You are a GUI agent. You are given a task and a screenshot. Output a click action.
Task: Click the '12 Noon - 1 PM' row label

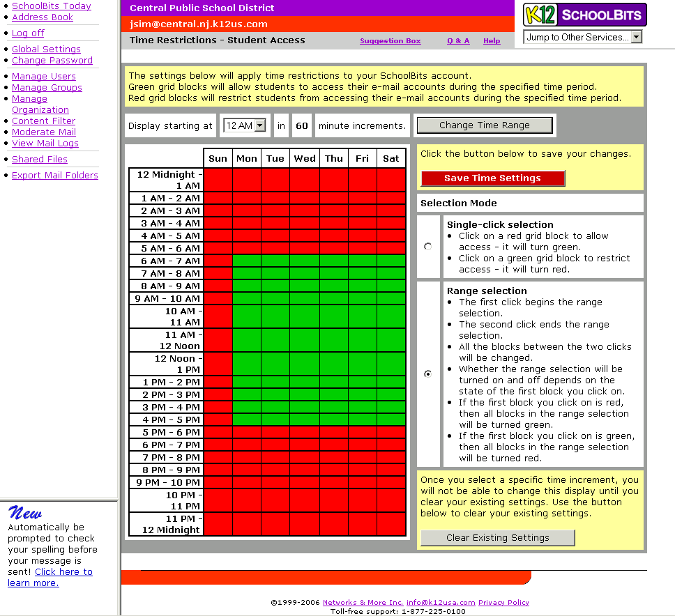[x=166, y=364]
